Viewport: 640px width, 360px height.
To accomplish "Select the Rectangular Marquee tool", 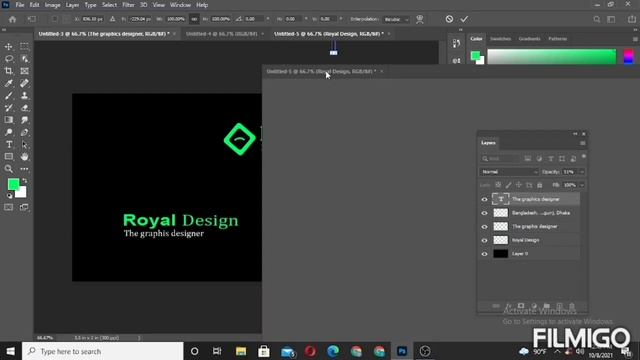I will [24, 47].
